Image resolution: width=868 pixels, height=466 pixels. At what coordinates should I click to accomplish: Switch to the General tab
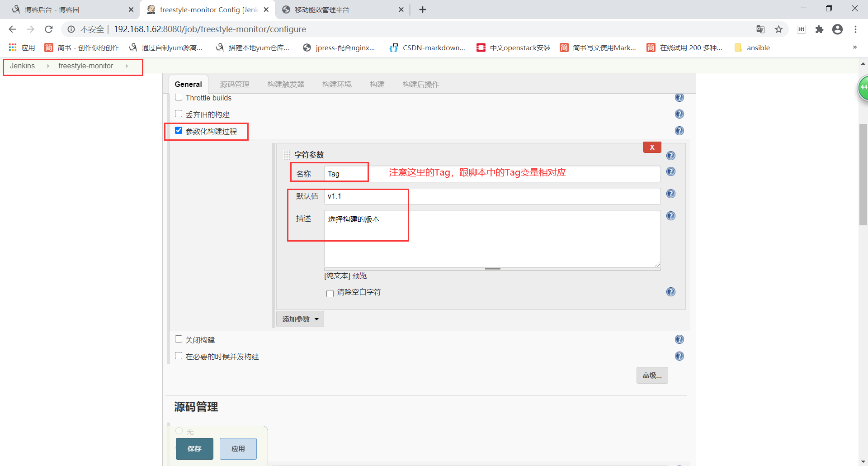(x=188, y=84)
